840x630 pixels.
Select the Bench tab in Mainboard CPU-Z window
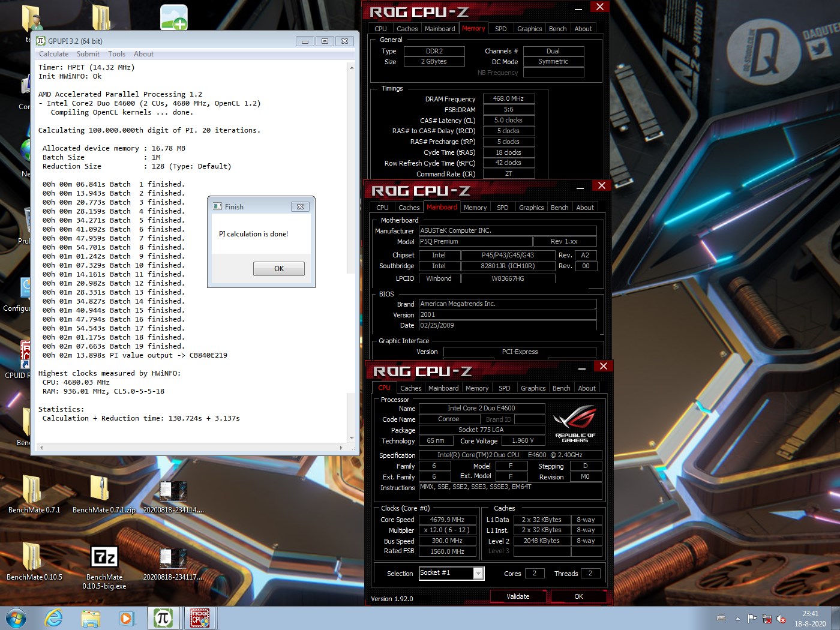pyautogui.click(x=560, y=208)
